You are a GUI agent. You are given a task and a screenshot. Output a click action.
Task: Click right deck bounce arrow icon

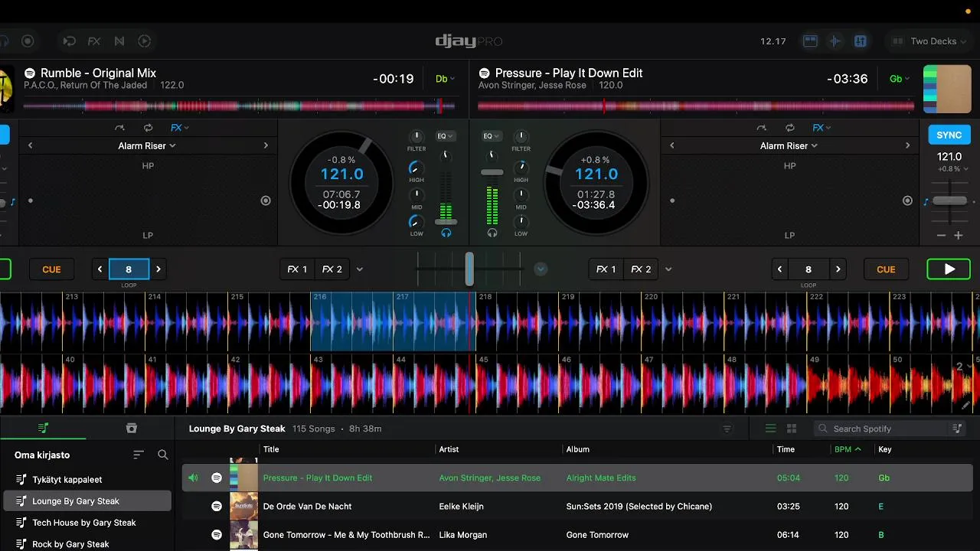[x=761, y=128]
